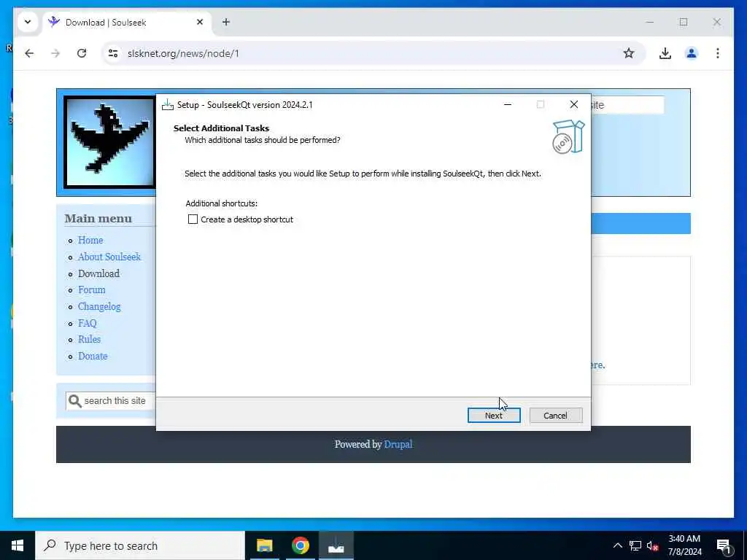Screen dimensions: 747x560
Task: Open Home in Main menu
Action: coord(90,240)
